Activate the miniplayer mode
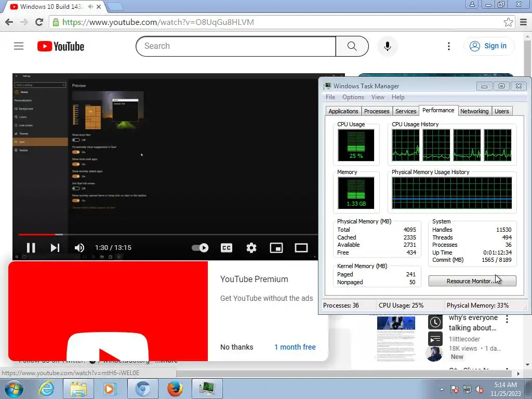The height and width of the screenshot is (399, 532). 276,248
